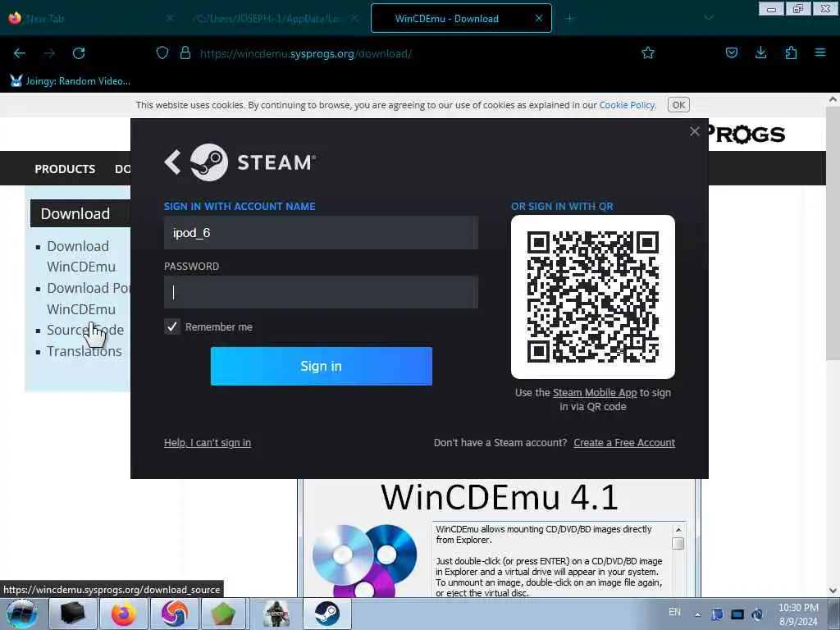The height and width of the screenshot is (630, 840).
Task: Go back with the Steam dialog back arrow
Action: [x=172, y=162]
